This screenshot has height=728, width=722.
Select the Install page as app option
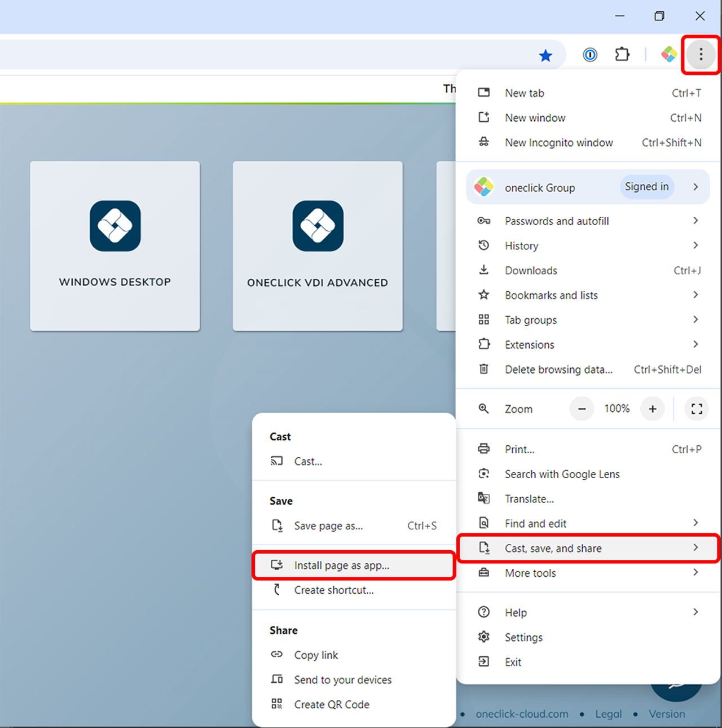(x=341, y=565)
